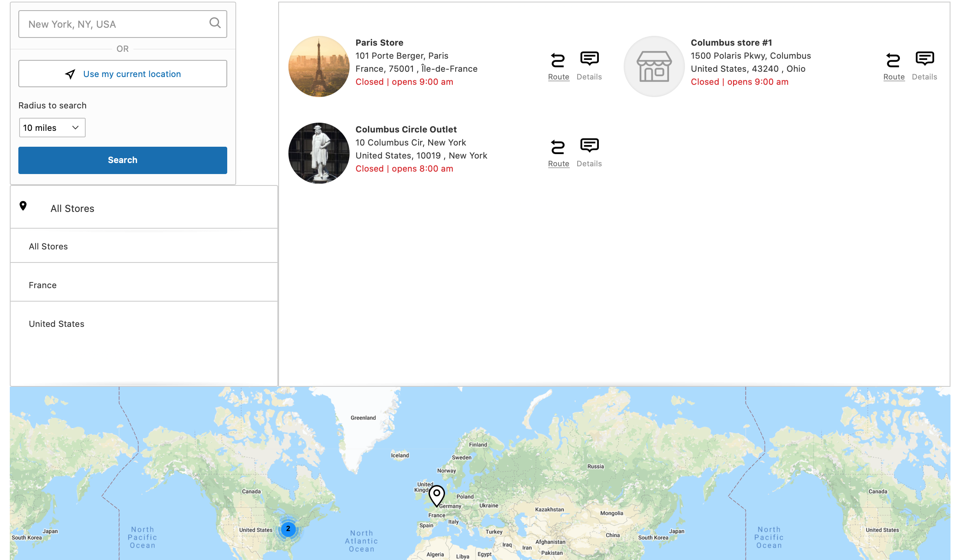
Task: Click 'Closed | opens 8:00 am' status text
Action: 404,169
